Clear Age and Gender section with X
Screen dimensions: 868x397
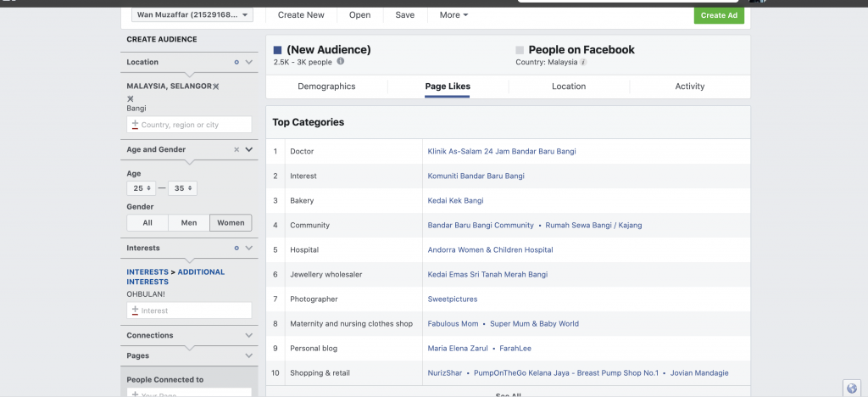(x=236, y=149)
